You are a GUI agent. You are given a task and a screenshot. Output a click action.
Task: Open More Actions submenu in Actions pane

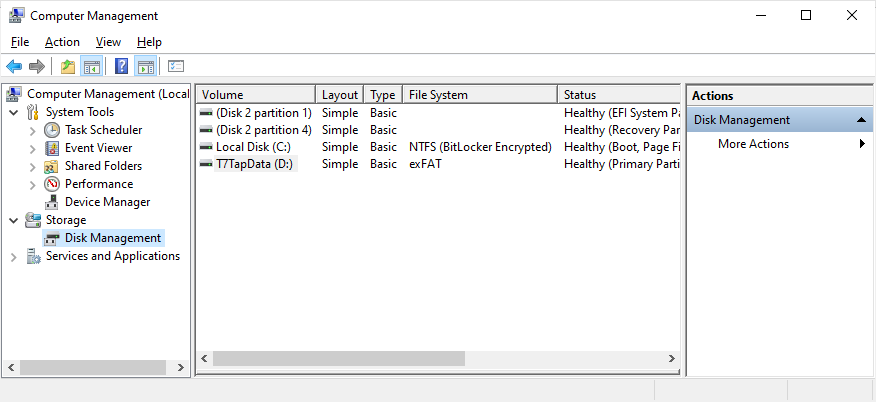tap(753, 144)
